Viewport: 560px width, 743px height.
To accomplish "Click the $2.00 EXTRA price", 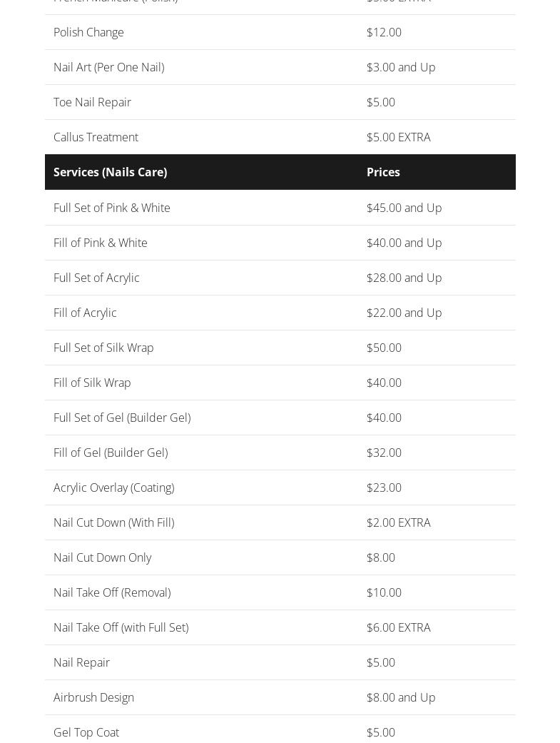I will (x=398, y=522).
